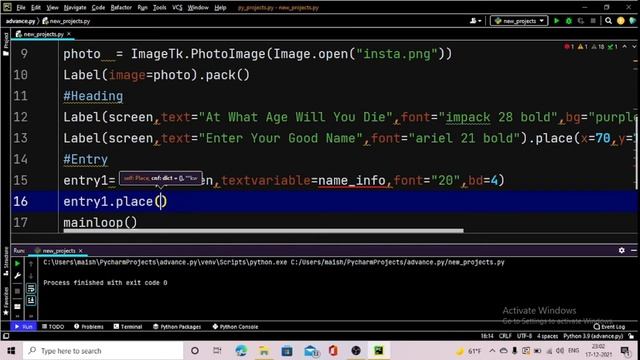
Task: Close the new_projects.py editor tab
Action: [69, 34]
